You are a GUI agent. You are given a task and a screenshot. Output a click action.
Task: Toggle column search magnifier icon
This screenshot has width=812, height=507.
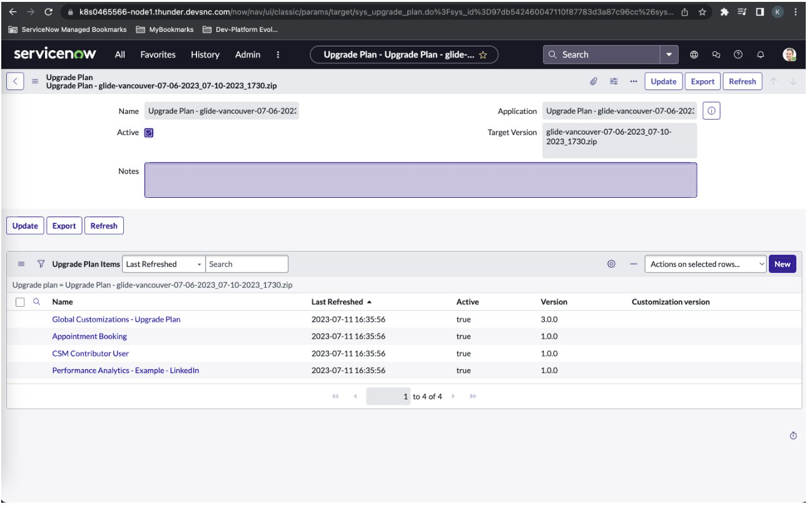(36, 302)
